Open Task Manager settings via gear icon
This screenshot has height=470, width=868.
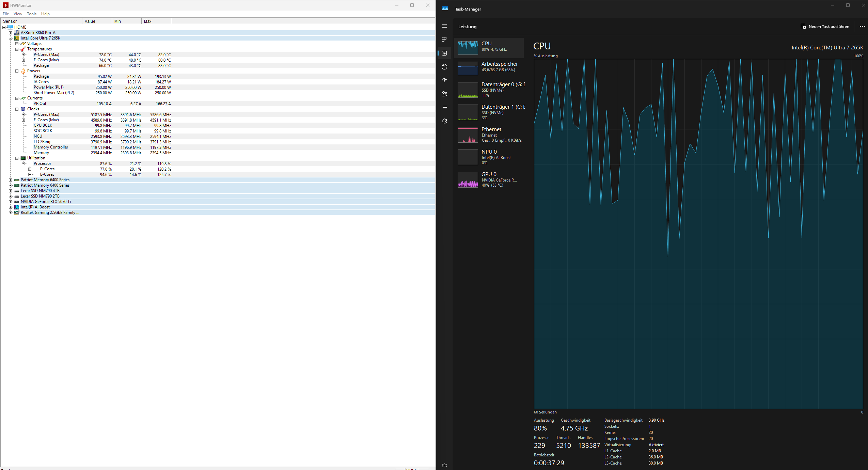point(444,465)
